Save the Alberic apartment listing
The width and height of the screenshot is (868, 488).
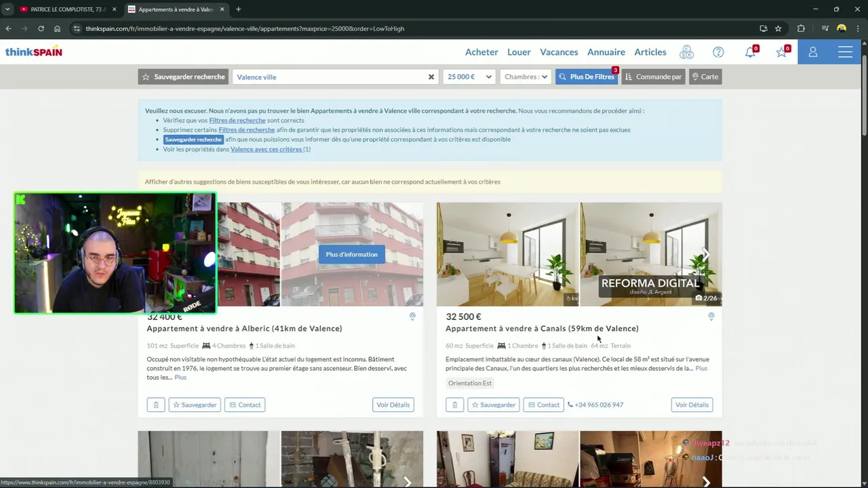point(195,405)
